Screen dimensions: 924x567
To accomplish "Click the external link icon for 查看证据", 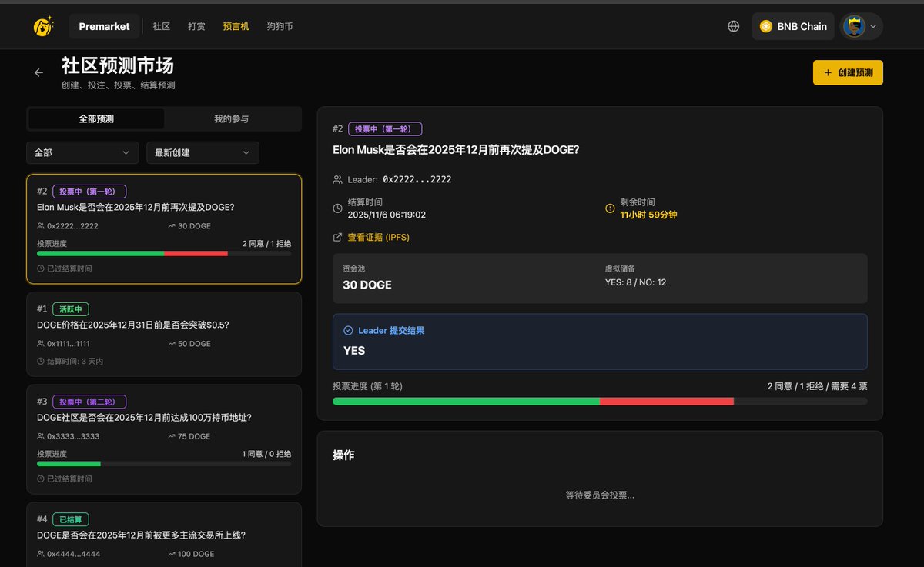I will [337, 238].
